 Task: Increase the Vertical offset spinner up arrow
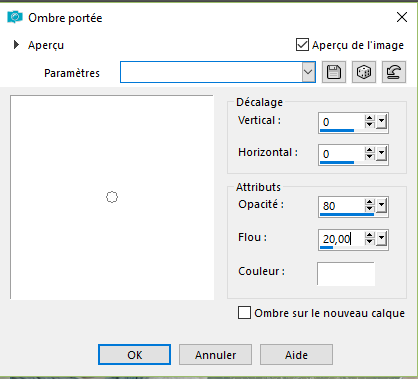tap(369, 119)
